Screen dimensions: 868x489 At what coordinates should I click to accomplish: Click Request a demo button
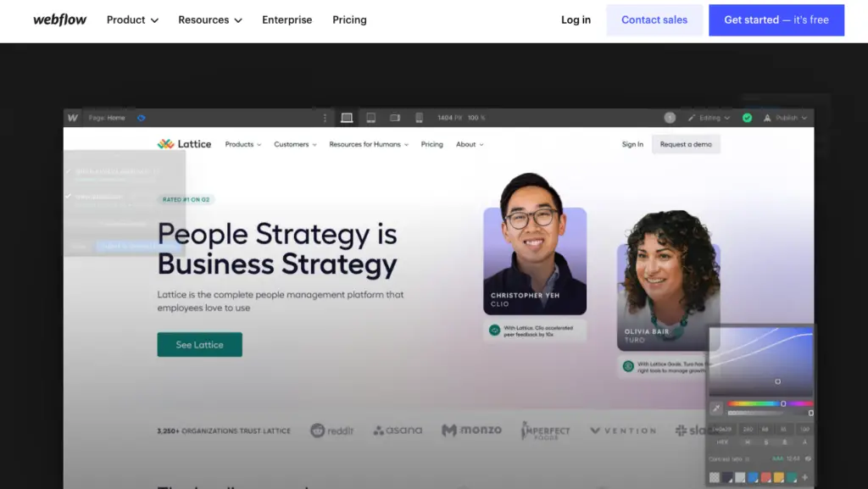686,144
